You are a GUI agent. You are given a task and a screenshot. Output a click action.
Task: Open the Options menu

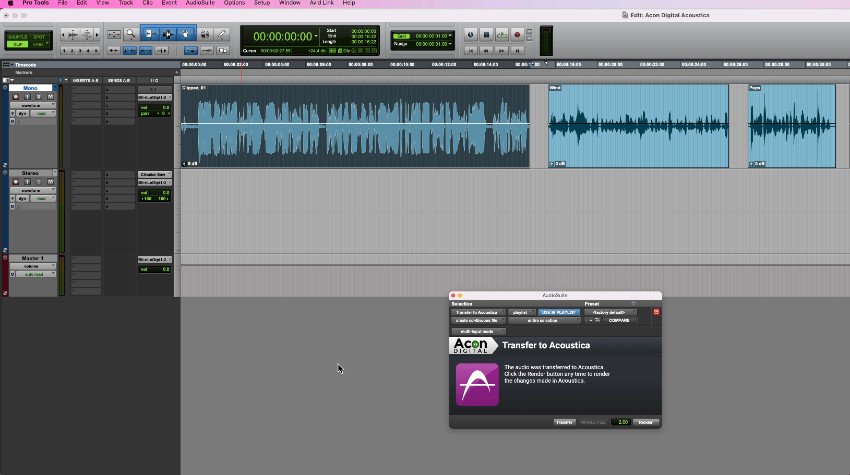[234, 3]
